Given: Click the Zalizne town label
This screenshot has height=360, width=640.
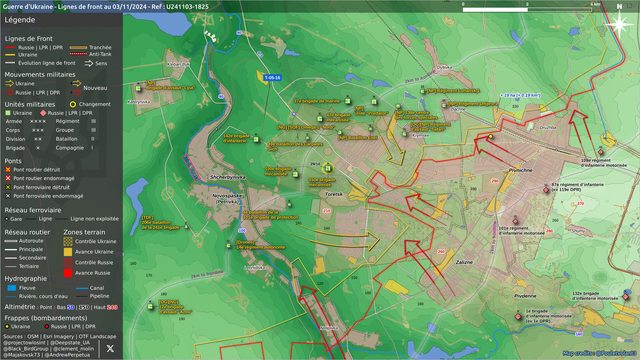Looking at the screenshot, I should click(464, 262).
